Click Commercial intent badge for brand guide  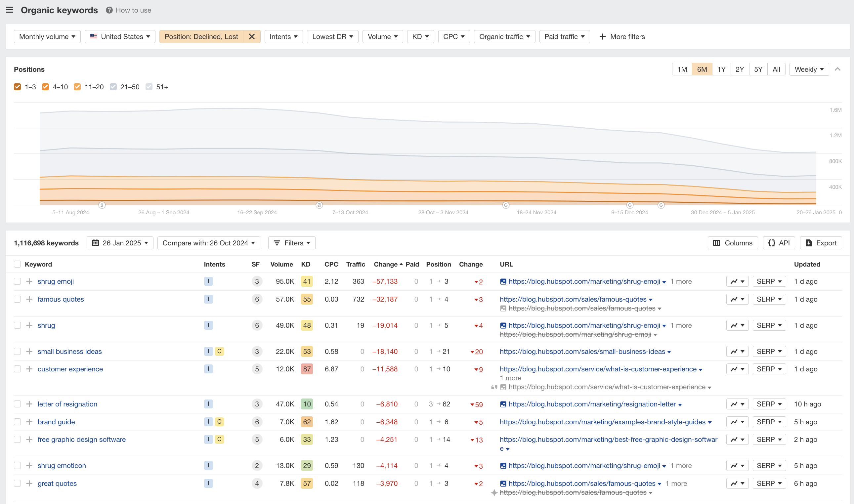pos(219,422)
